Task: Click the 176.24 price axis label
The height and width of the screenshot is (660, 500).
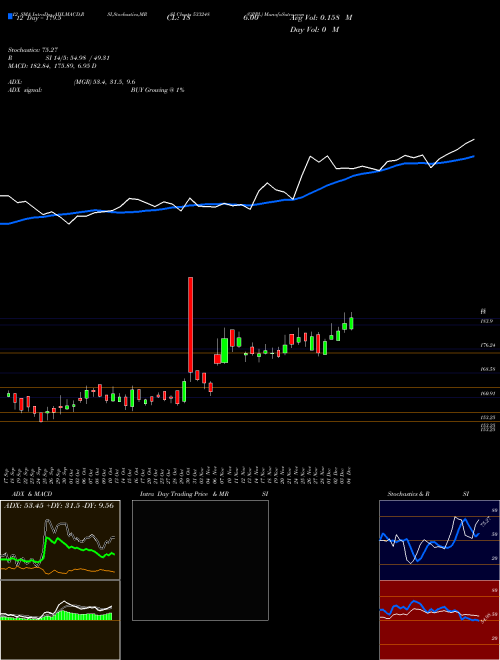Action: (488, 345)
